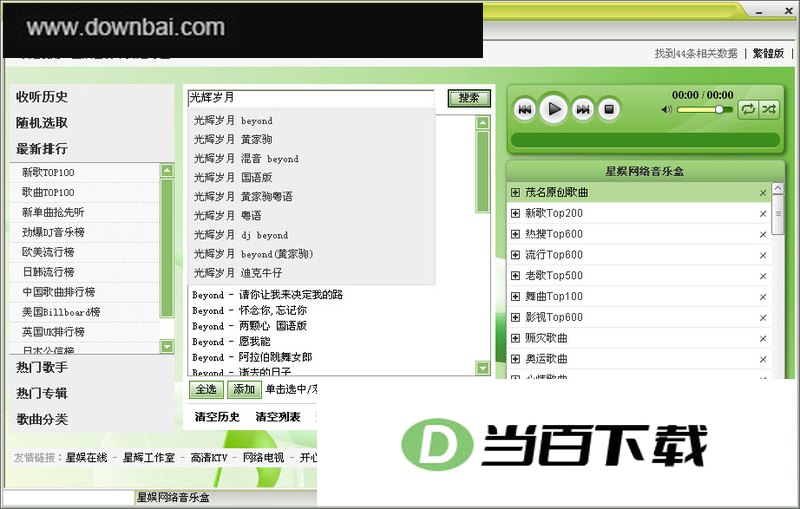Remove 热搜Top600 from the list

[763, 235]
